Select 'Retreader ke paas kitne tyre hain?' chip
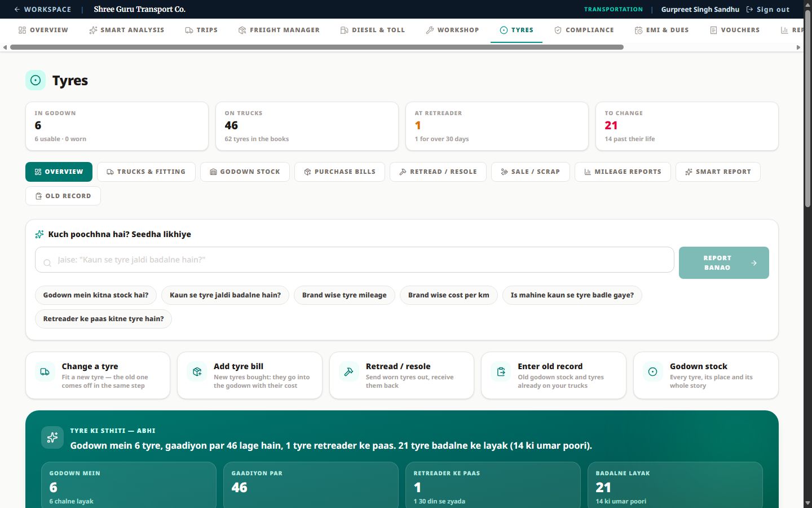Screen dimensions: 812x508 103,319
